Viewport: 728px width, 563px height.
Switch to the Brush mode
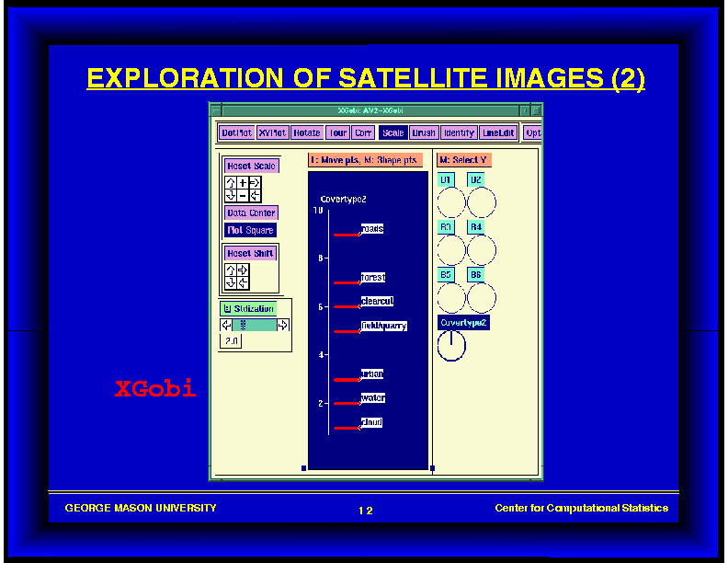point(424,133)
